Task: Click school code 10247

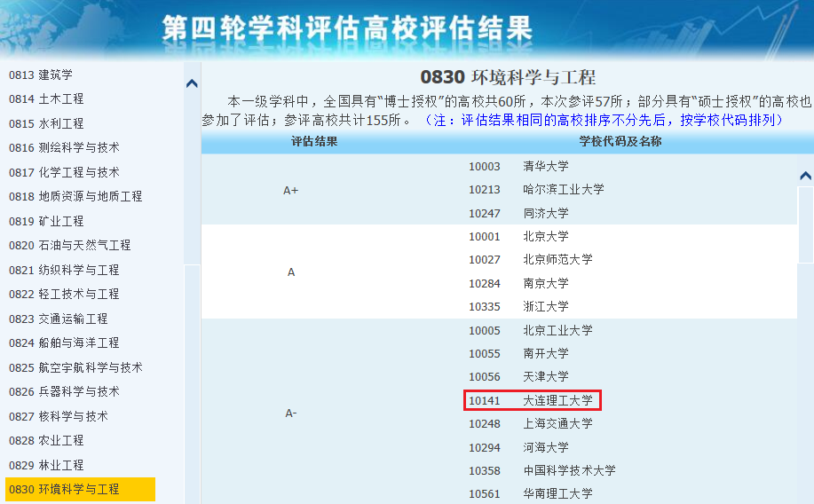Action: tap(485, 213)
